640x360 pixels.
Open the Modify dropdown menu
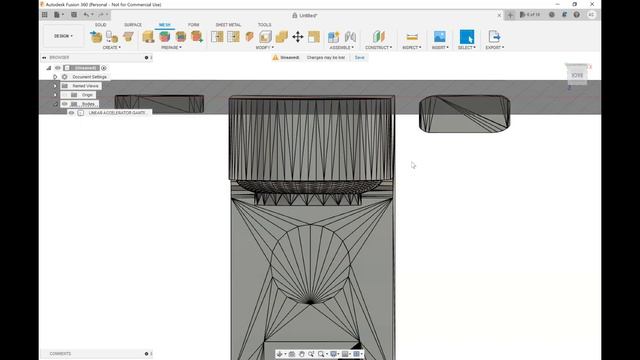click(264, 47)
